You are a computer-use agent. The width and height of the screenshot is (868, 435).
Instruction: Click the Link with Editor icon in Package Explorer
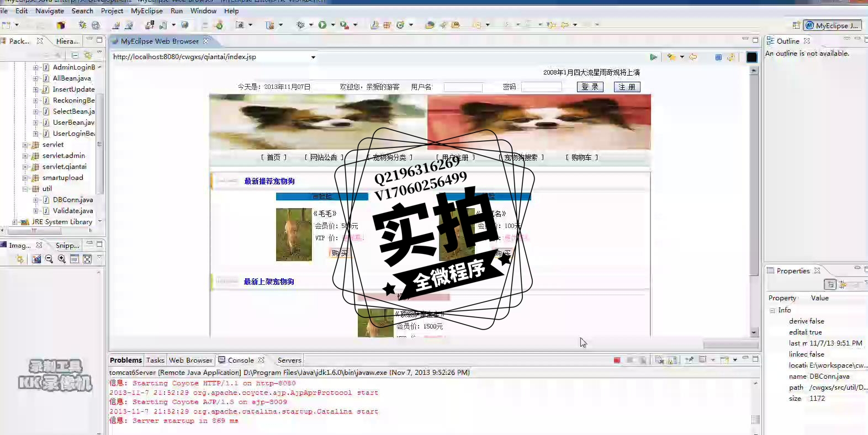click(x=88, y=55)
